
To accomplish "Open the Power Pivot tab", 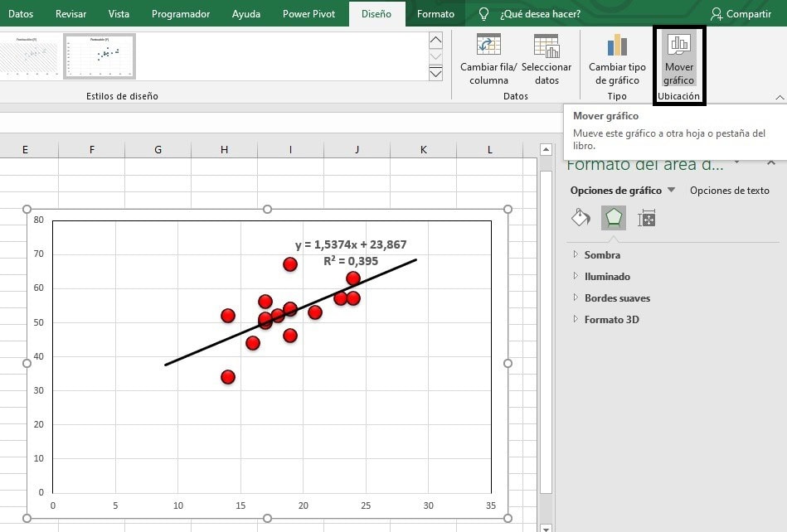I will click(308, 13).
